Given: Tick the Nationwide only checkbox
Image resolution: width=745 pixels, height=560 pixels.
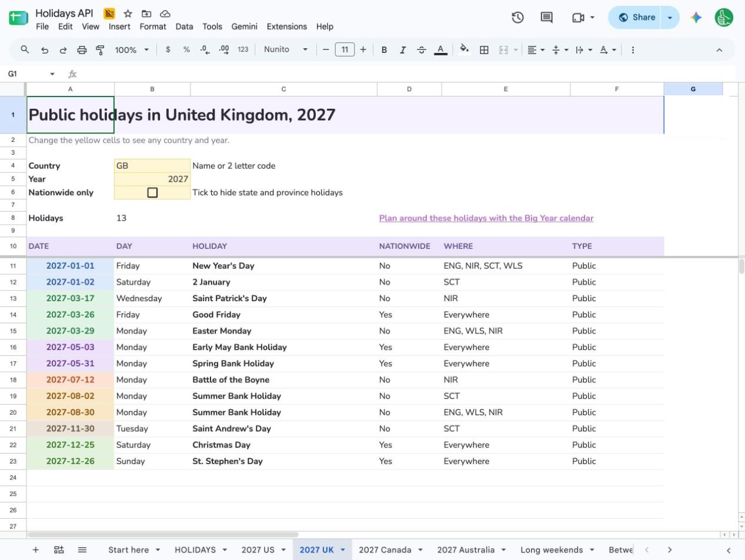Looking at the screenshot, I should pos(152,192).
